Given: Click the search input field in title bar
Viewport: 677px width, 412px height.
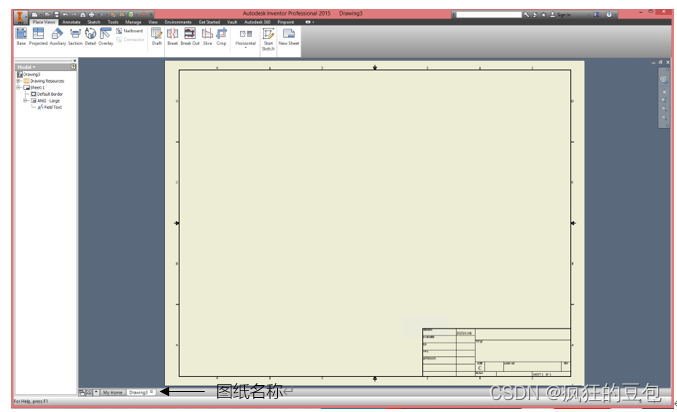Looking at the screenshot, I should tap(486, 15).
